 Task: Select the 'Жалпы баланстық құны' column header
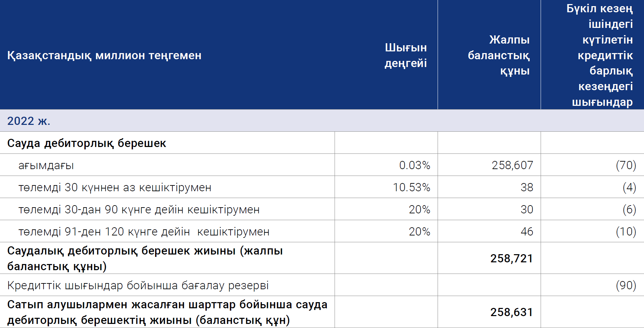coord(498,55)
